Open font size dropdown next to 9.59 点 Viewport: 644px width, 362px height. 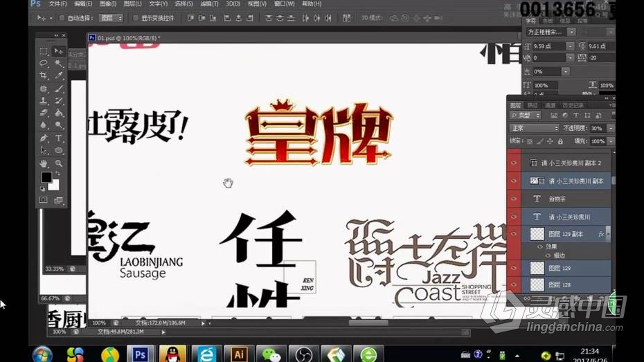tap(570, 46)
